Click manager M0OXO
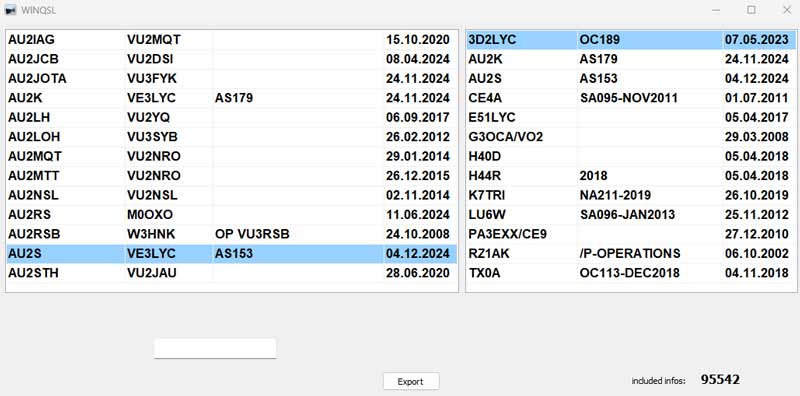This screenshot has width=800, height=396. (x=150, y=214)
